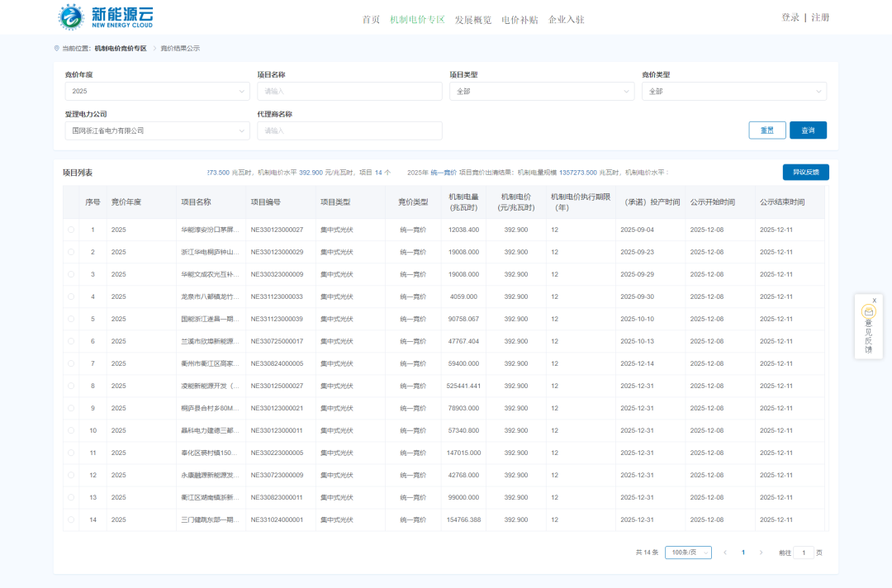The height and width of the screenshot is (588, 892).
Task: Click the previous page arrow
Action: click(x=725, y=552)
